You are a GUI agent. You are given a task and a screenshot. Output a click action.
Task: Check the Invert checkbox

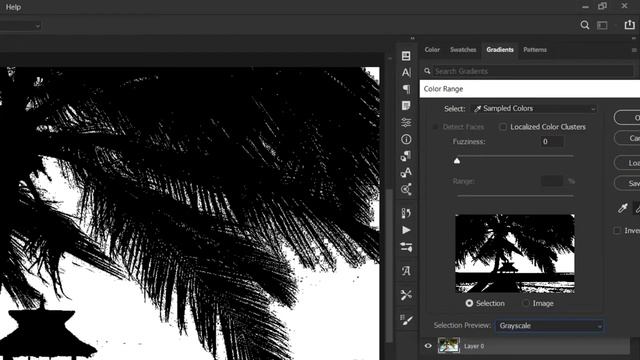click(617, 231)
